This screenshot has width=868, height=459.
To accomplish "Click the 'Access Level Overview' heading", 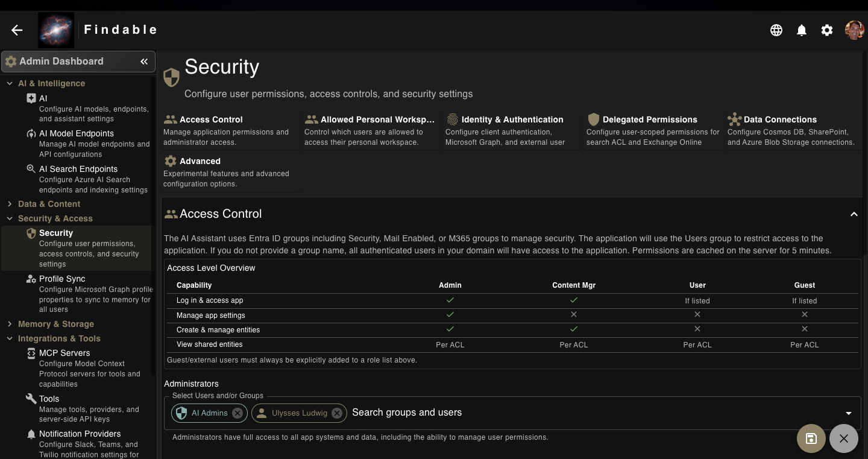I will [211, 268].
